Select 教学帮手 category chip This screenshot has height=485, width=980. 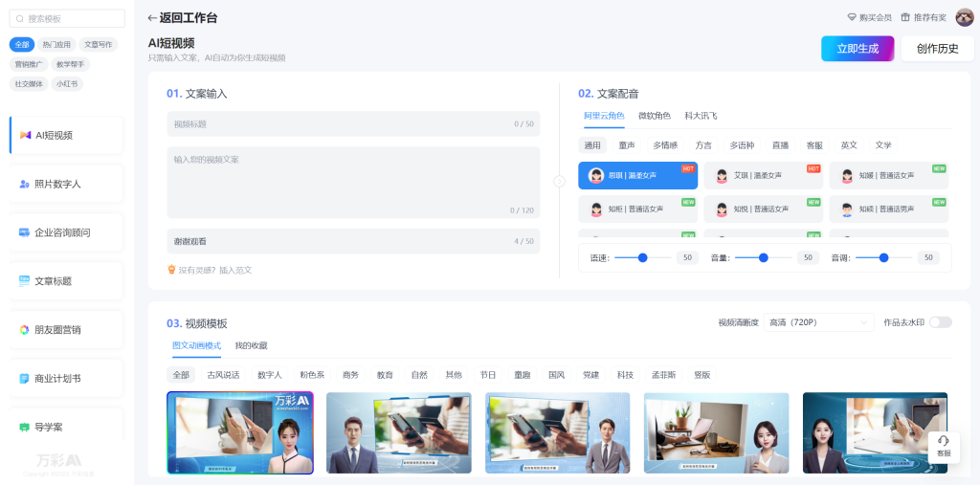click(70, 64)
